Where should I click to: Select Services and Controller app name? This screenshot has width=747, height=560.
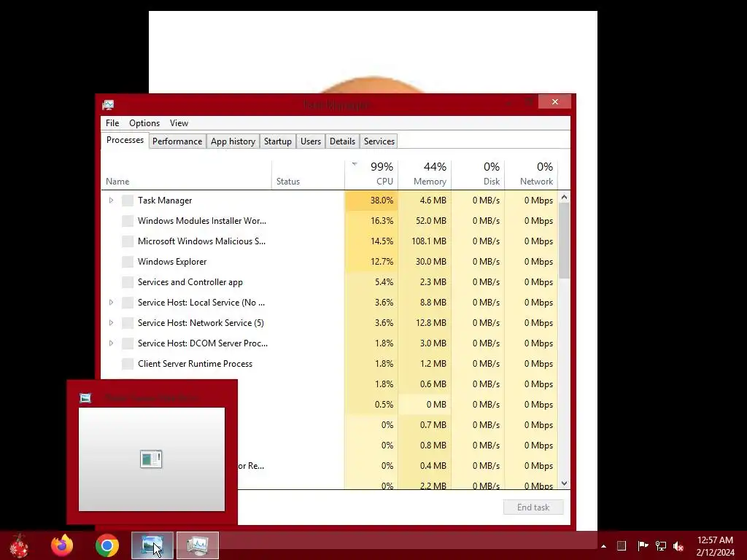(190, 282)
